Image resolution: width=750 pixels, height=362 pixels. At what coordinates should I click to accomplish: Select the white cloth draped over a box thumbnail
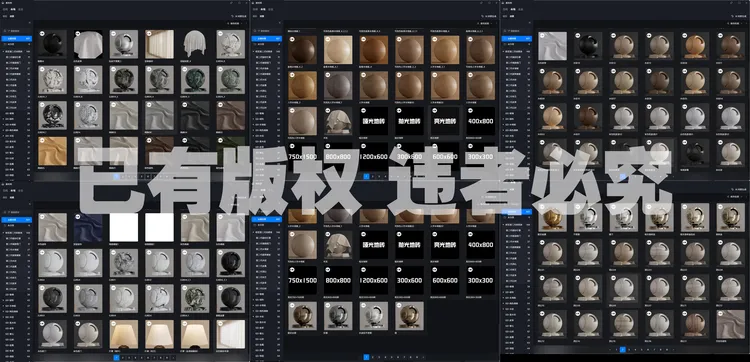pos(88,44)
